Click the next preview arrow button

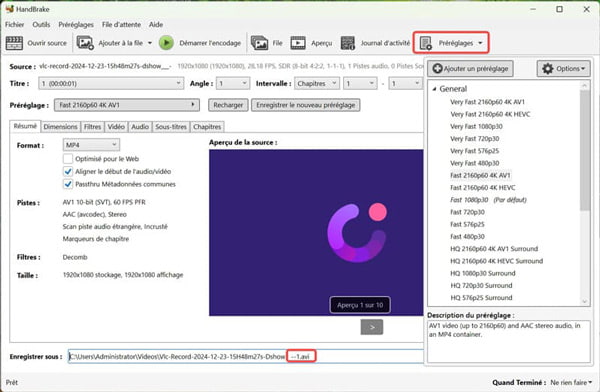[372, 327]
